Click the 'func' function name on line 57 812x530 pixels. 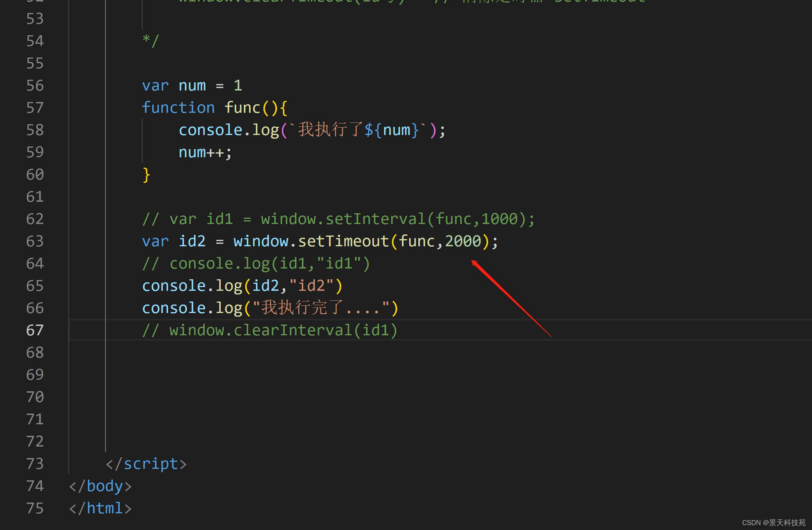[x=242, y=108]
